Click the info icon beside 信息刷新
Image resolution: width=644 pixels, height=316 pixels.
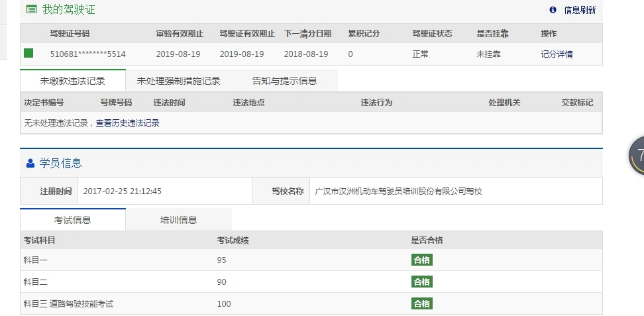tap(553, 10)
